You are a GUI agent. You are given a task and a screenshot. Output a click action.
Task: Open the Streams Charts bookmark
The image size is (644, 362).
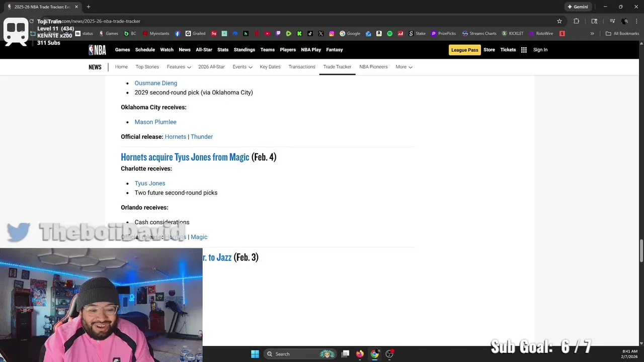tap(479, 34)
